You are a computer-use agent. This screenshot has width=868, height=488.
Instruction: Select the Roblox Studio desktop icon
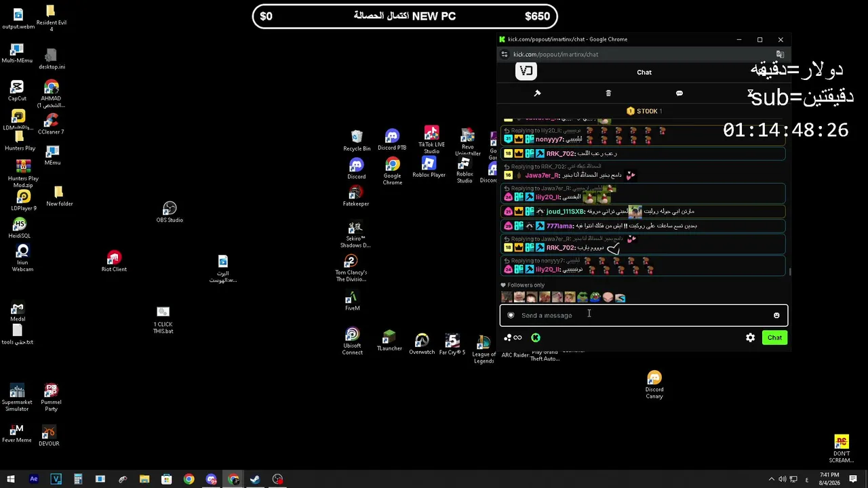pyautogui.click(x=465, y=171)
